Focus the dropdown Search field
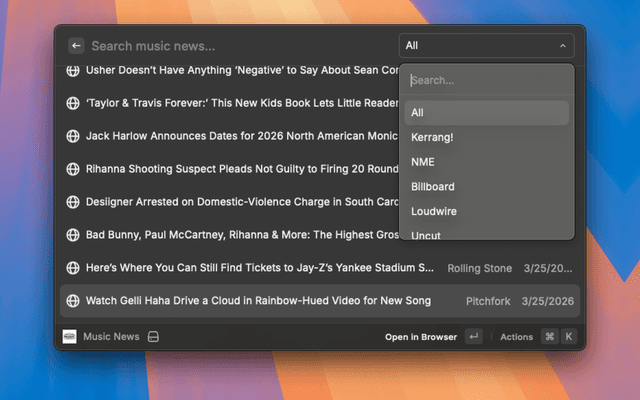640x400 pixels. (x=487, y=80)
